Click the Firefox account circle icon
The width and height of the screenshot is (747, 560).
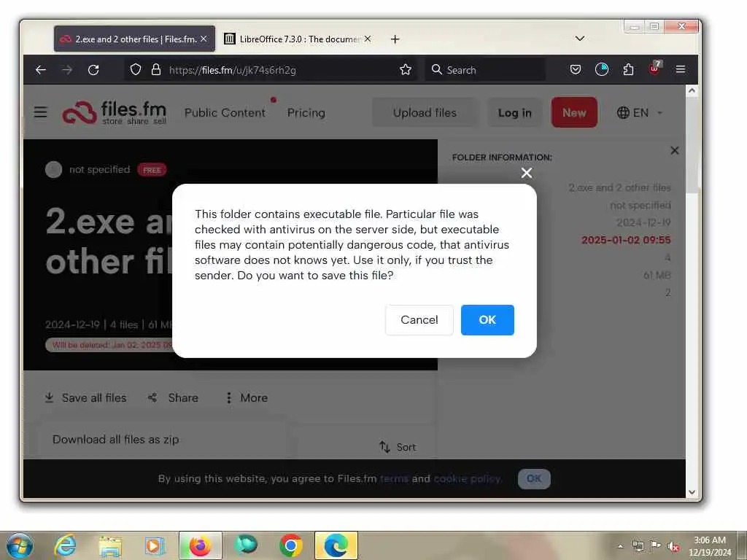pos(602,70)
